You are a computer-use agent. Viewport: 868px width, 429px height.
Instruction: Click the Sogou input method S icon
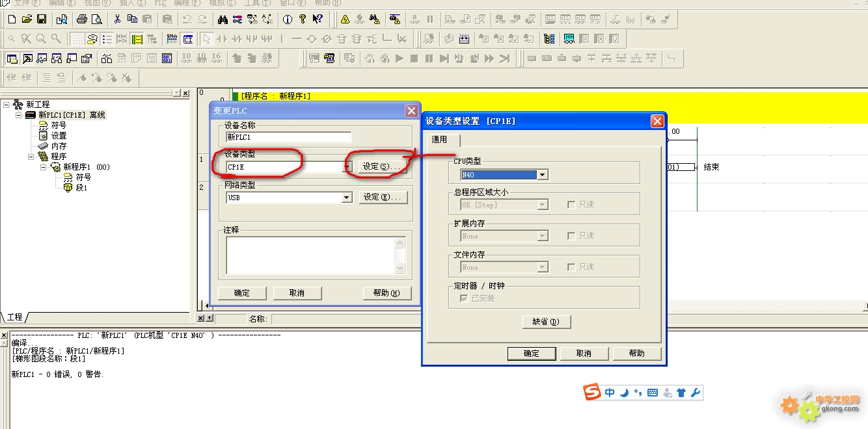[592, 393]
